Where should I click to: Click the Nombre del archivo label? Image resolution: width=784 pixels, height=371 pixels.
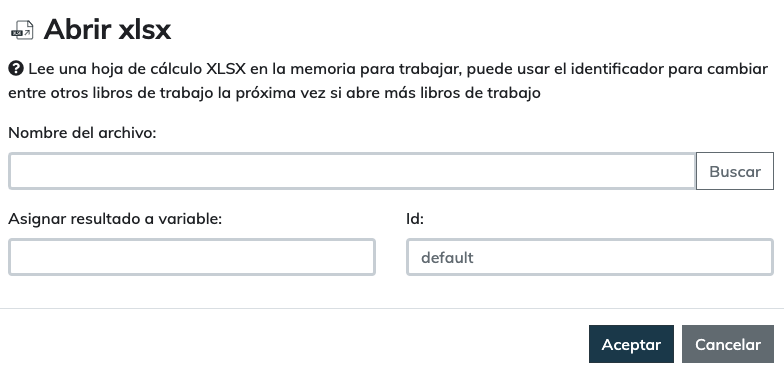pos(82,133)
